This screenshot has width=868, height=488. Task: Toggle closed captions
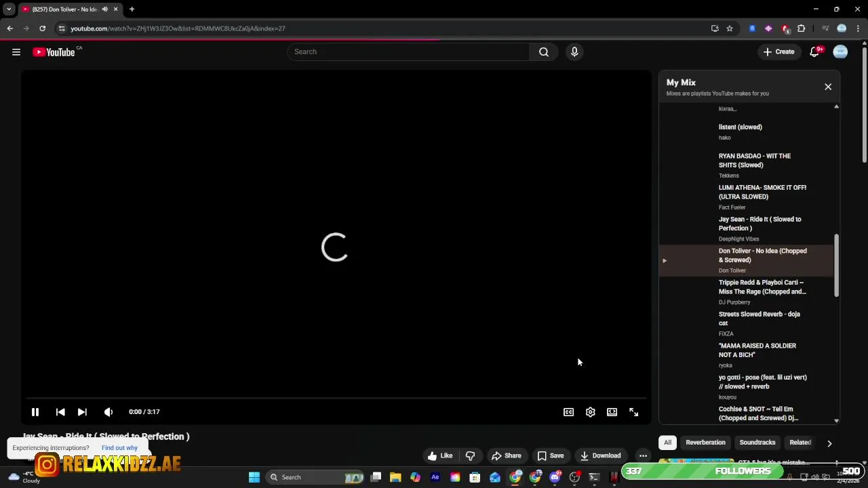click(x=569, y=412)
